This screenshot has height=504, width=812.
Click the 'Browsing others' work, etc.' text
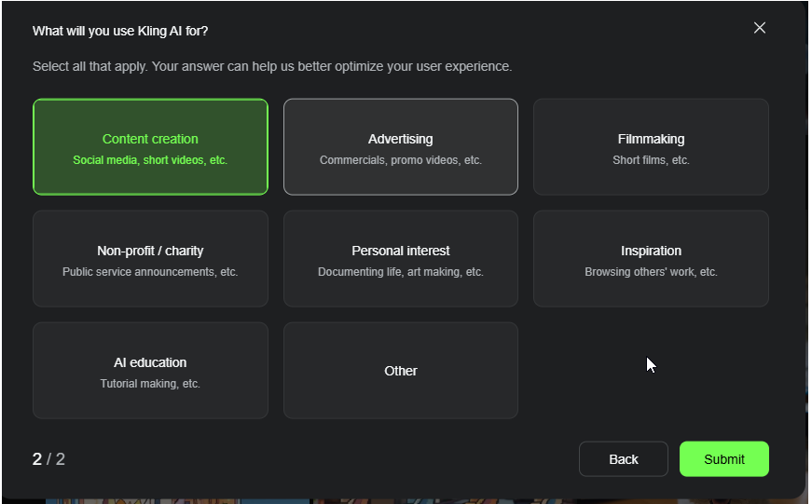click(651, 272)
